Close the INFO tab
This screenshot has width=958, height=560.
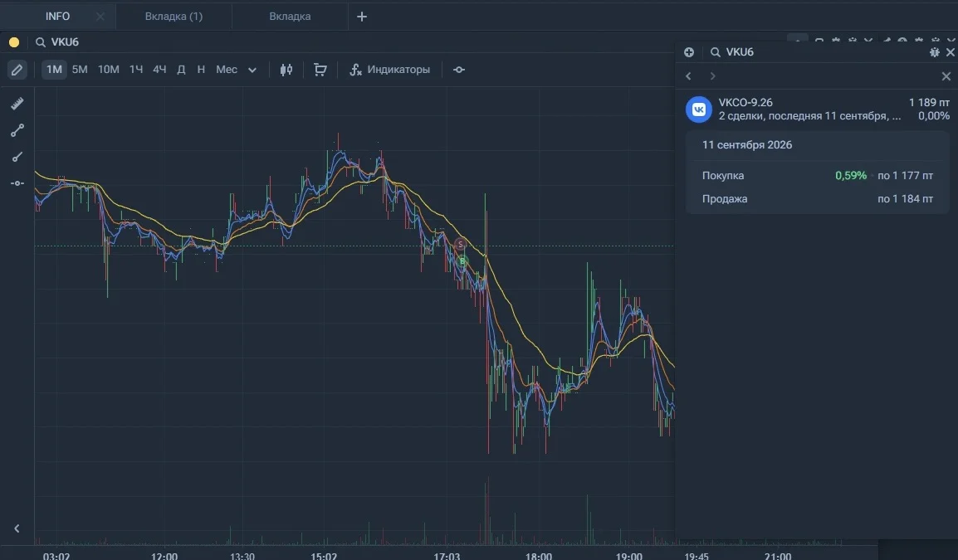pyautogui.click(x=100, y=17)
